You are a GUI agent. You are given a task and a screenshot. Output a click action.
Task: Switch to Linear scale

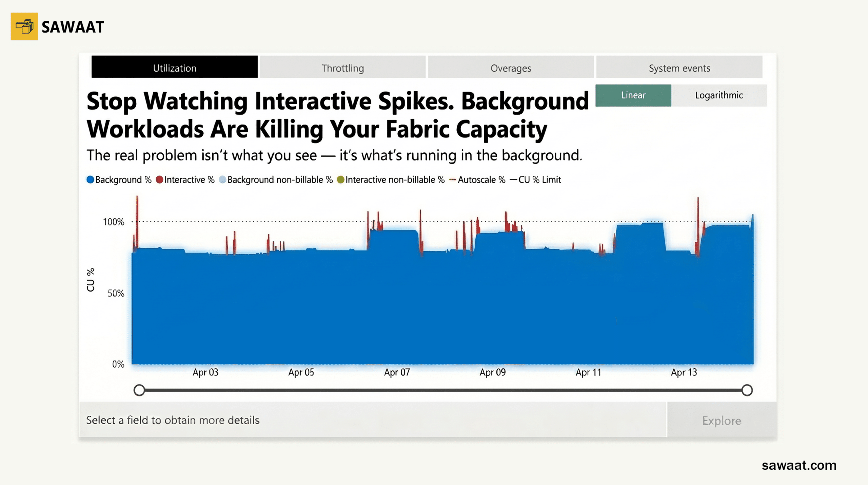coord(633,95)
